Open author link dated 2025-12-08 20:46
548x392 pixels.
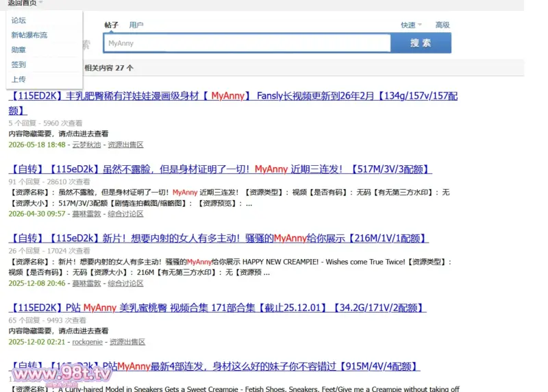click(x=86, y=283)
